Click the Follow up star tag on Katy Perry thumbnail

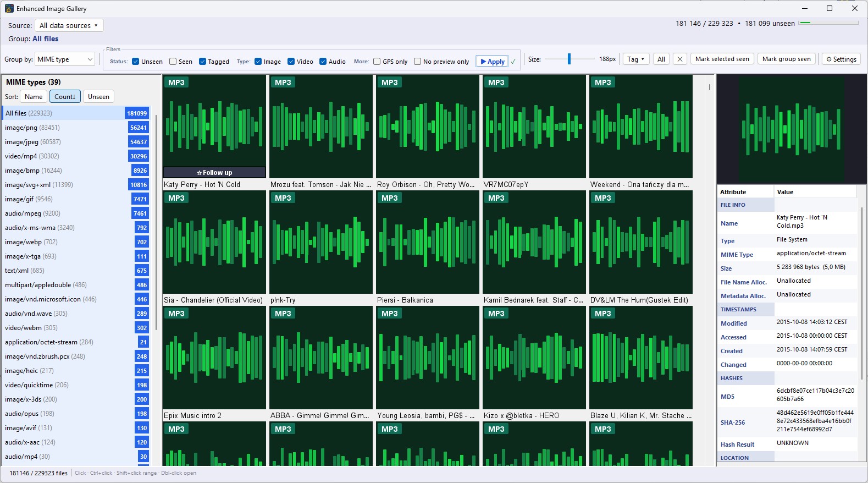214,172
